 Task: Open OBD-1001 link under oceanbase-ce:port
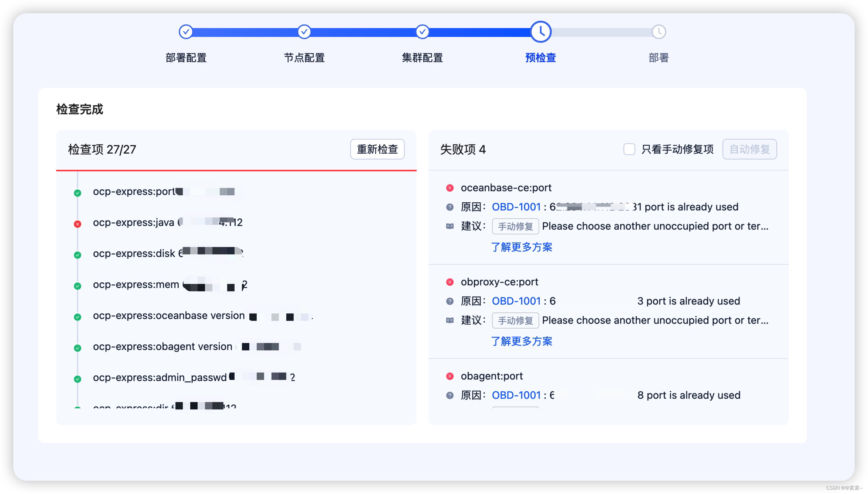coord(516,207)
